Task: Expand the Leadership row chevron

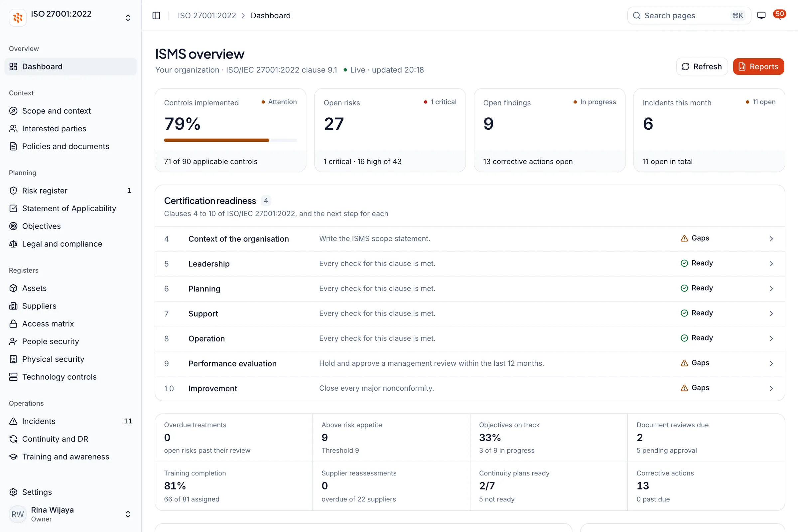Action: click(771, 264)
